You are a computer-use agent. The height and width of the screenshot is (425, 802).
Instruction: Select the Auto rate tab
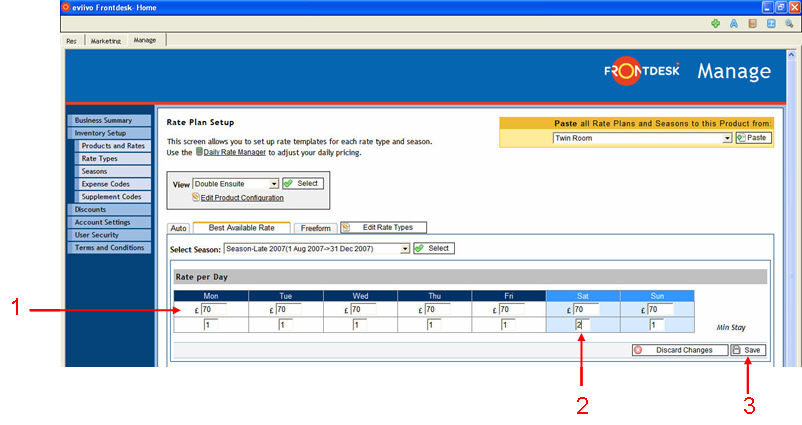(178, 228)
